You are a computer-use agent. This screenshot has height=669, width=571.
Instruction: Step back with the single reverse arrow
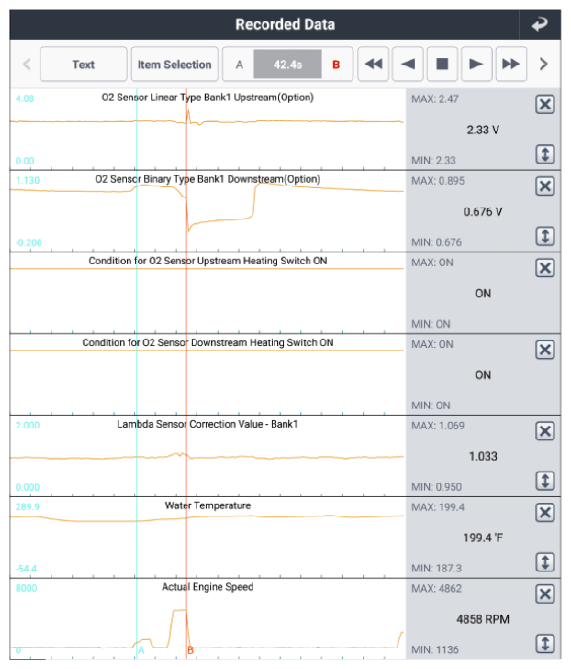408,64
